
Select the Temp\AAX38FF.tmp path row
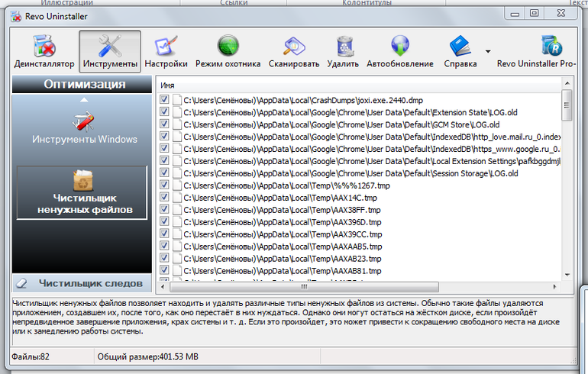tap(282, 210)
